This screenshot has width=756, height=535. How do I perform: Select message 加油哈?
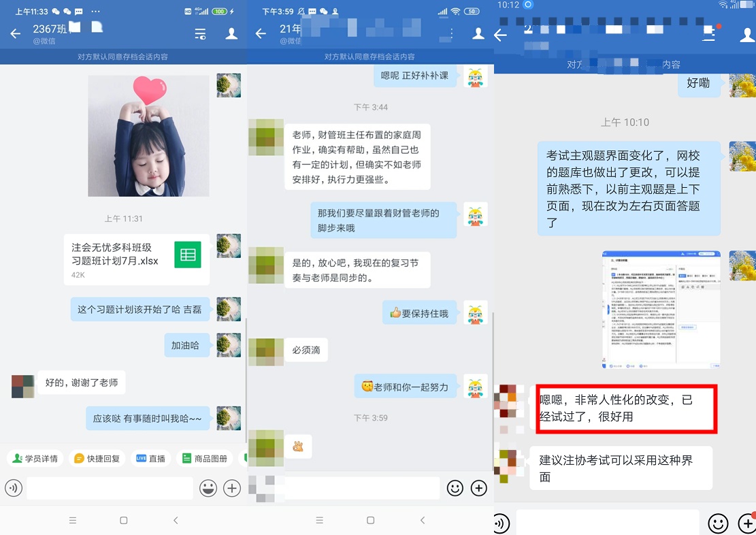(x=187, y=345)
